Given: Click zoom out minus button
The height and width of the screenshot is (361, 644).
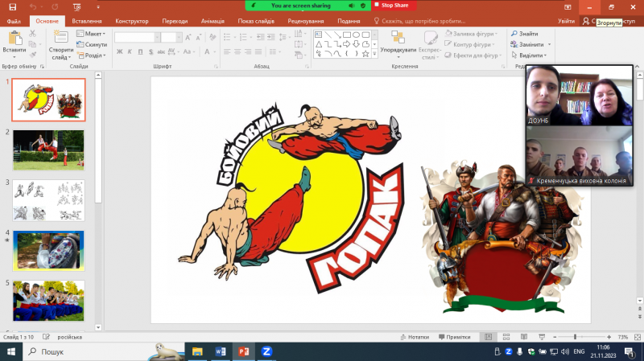Looking at the screenshot, I should pyautogui.click(x=555, y=337).
